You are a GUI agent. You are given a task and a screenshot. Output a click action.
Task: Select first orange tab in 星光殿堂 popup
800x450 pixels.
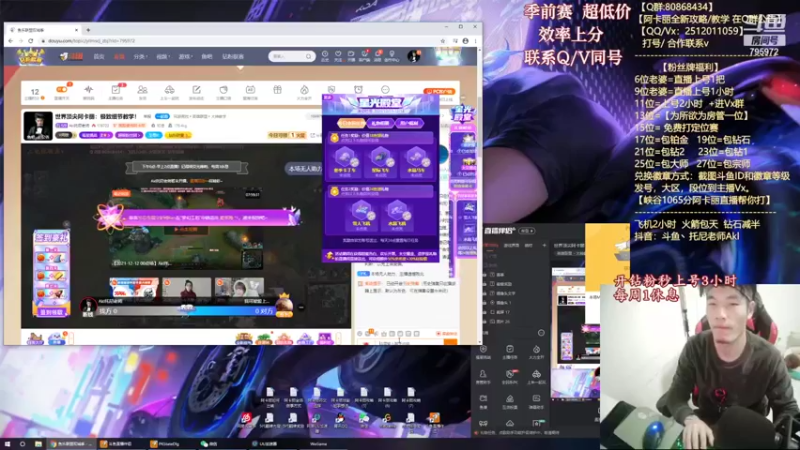[x=352, y=123]
